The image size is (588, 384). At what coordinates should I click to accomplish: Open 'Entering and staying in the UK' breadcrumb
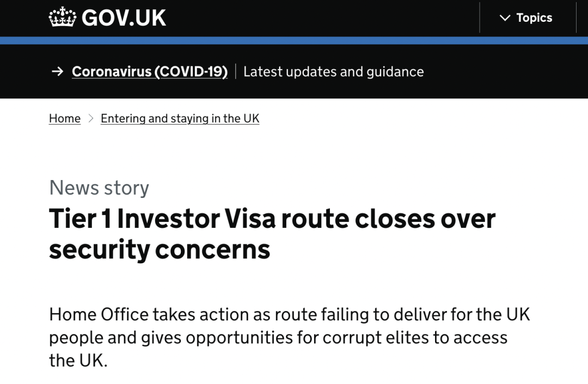(x=180, y=119)
